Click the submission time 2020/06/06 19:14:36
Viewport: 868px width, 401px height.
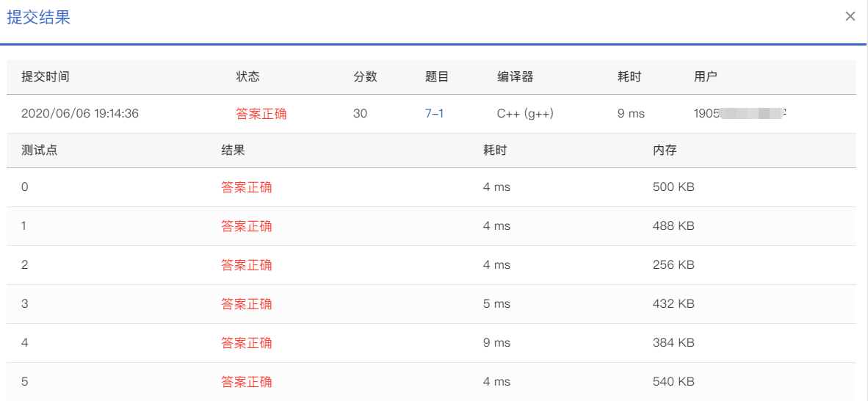80,114
